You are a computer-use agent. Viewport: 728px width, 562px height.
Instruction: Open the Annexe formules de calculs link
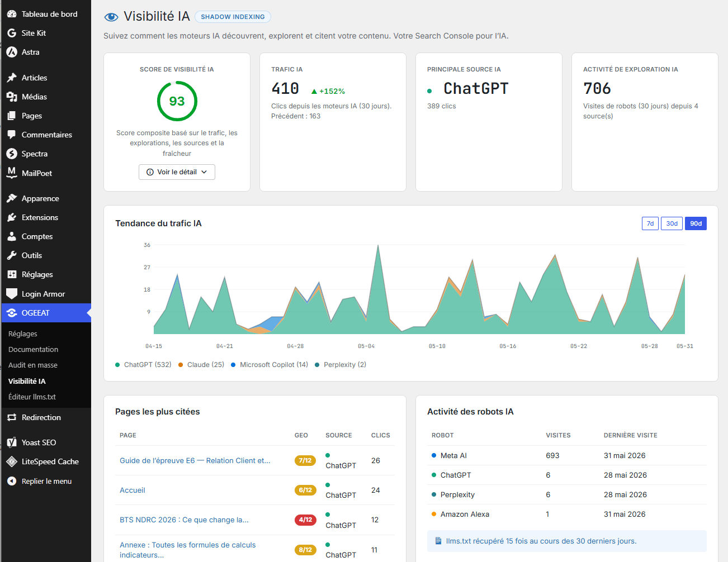(188, 550)
